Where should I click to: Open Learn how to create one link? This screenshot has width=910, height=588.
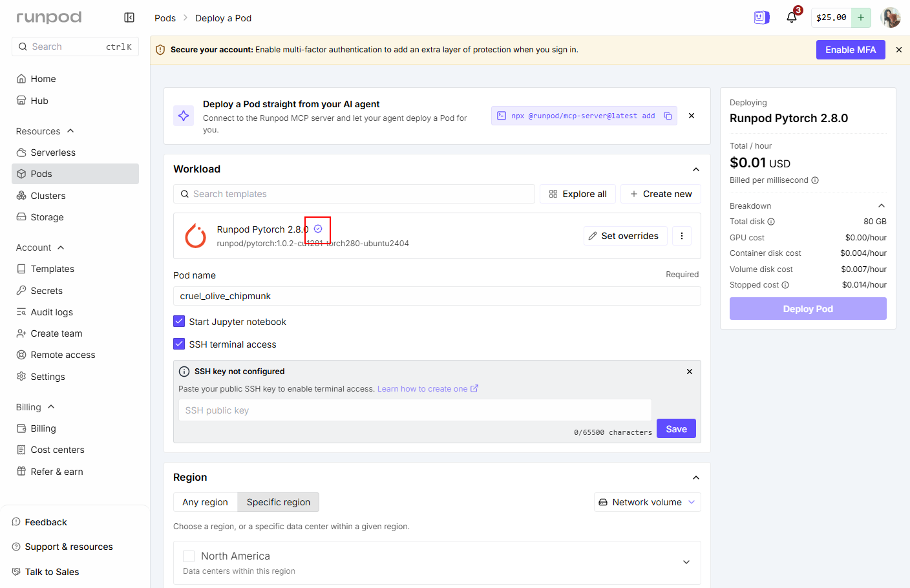428,389
